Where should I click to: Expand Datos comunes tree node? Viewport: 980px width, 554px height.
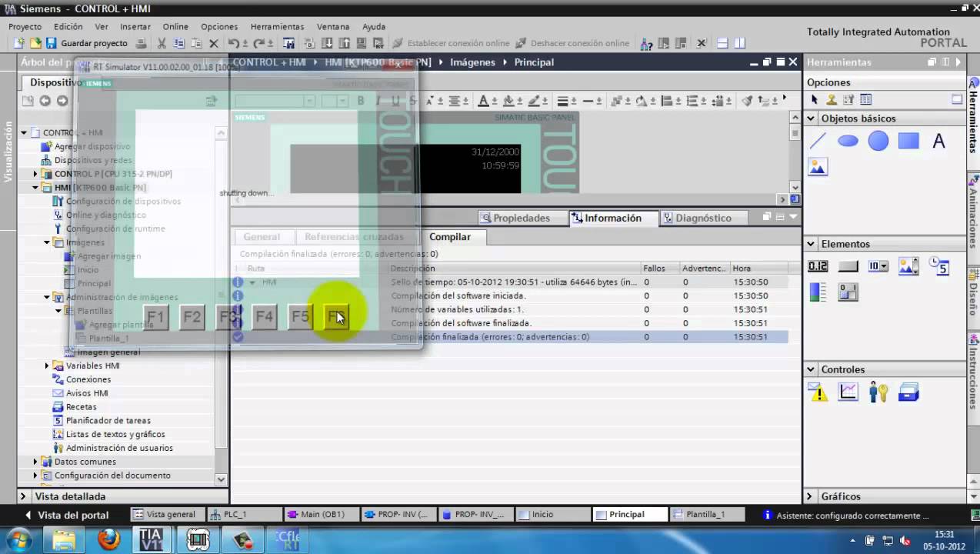[35, 462]
